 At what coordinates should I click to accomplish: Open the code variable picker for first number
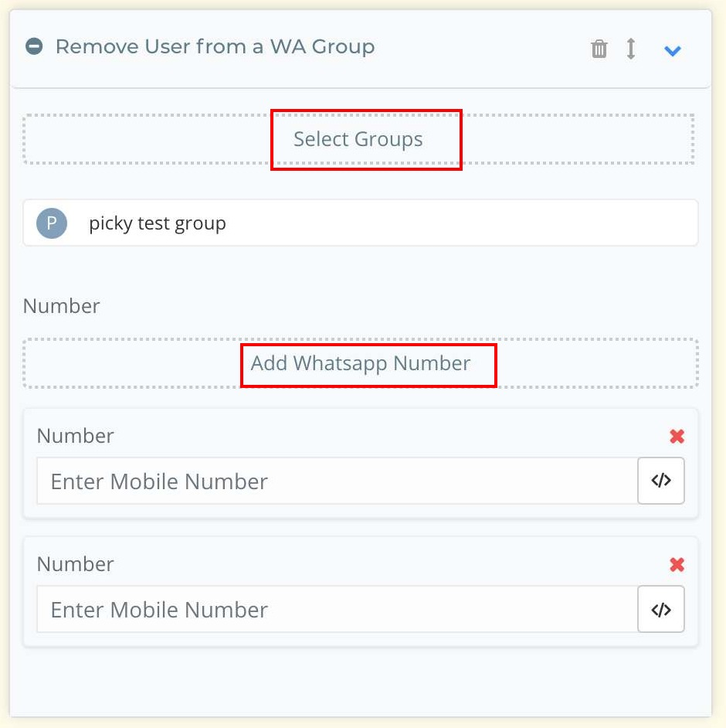(x=661, y=481)
